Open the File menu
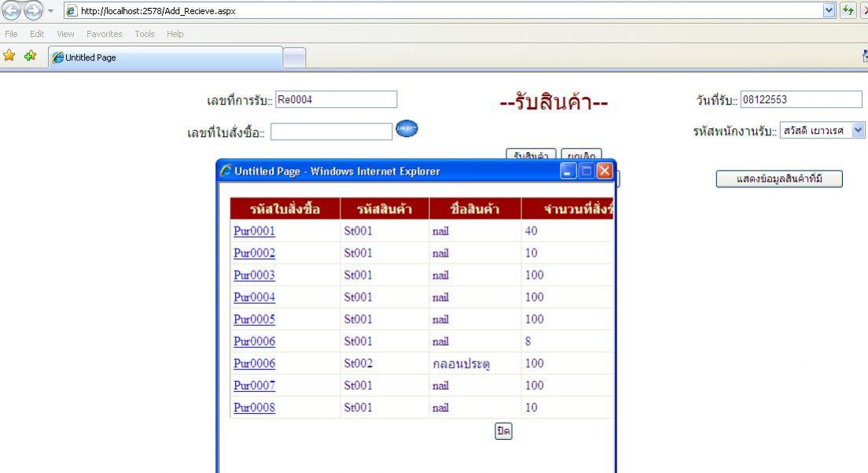The height and width of the screenshot is (473, 868). (x=11, y=34)
